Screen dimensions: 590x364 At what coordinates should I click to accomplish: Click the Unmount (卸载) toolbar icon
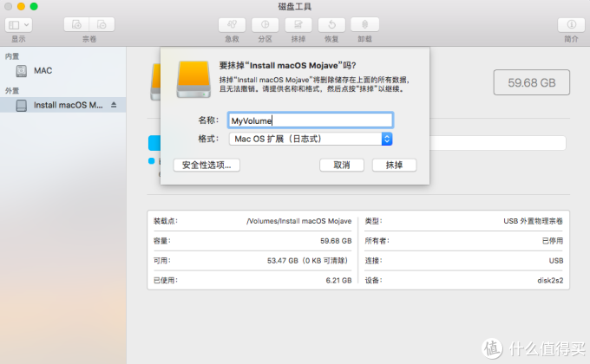(364, 25)
